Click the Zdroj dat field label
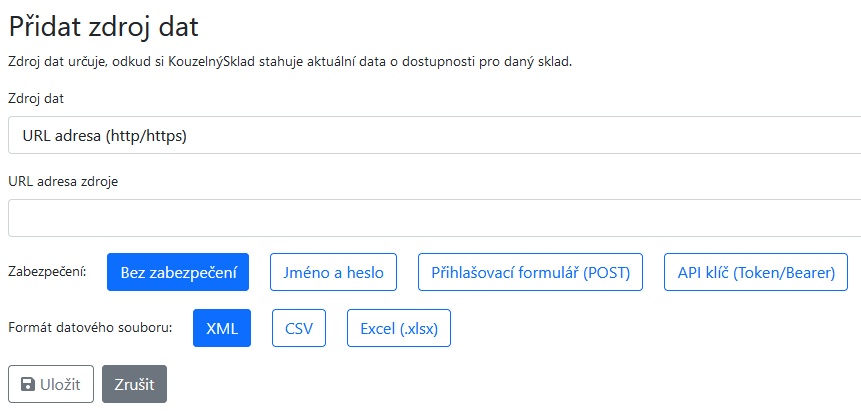861x418 pixels. pyautogui.click(x=37, y=98)
